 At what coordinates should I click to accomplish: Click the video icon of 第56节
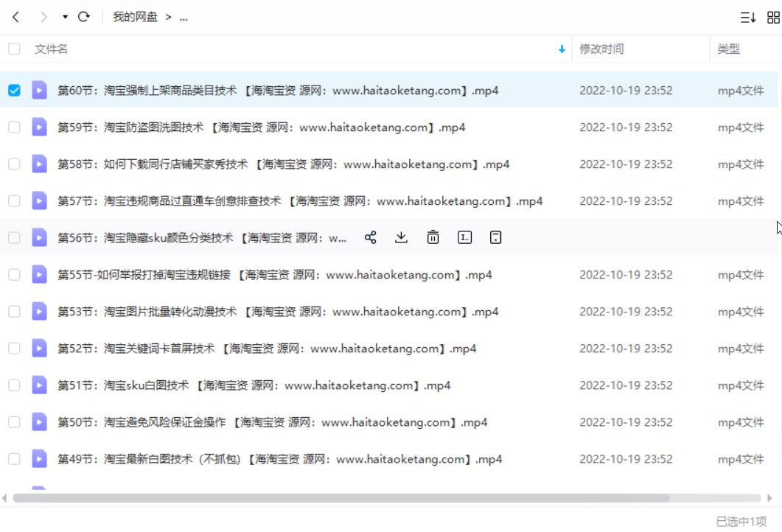(39, 238)
